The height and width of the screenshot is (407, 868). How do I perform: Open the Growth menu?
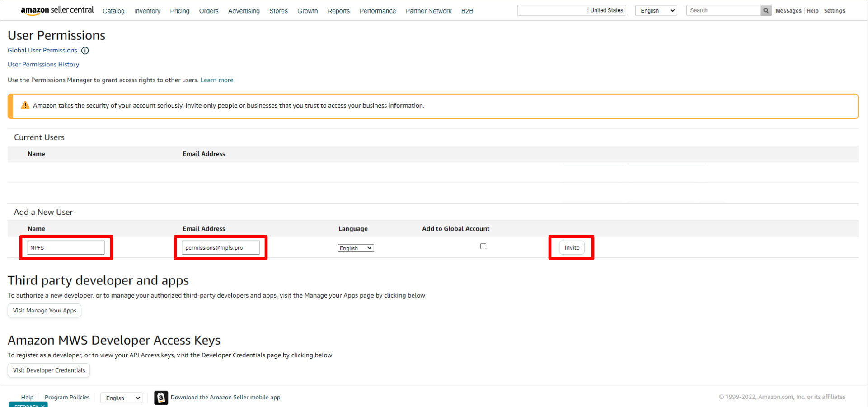(x=308, y=11)
